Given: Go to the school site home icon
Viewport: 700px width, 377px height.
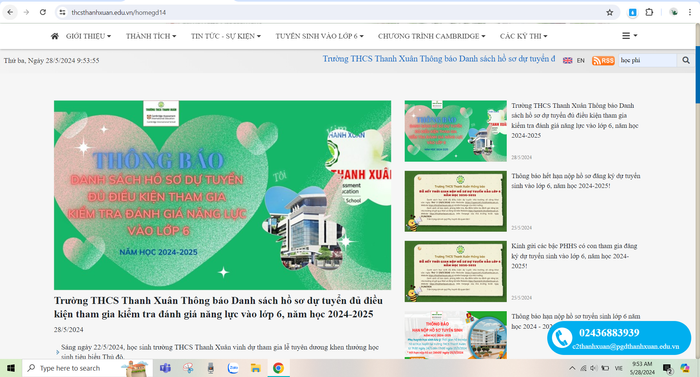Looking at the screenshot, I should (54, 36).
